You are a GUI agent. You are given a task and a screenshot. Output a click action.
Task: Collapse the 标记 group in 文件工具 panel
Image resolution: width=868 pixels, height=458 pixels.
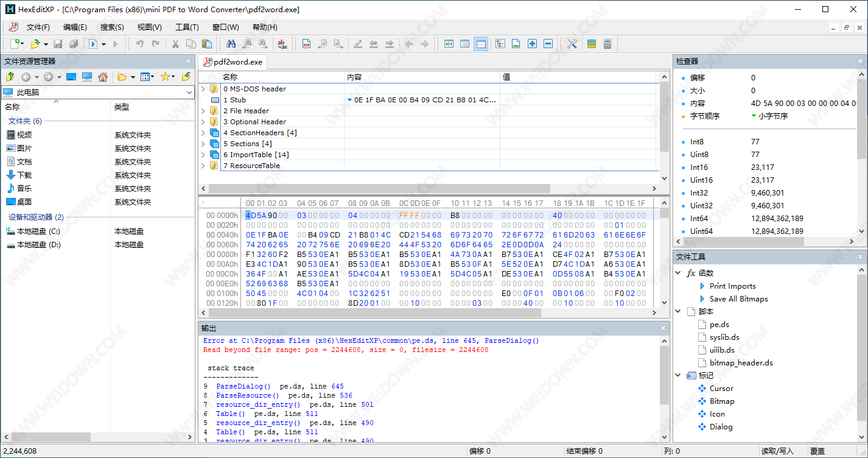pyautogui.click(x=679, y=375)
